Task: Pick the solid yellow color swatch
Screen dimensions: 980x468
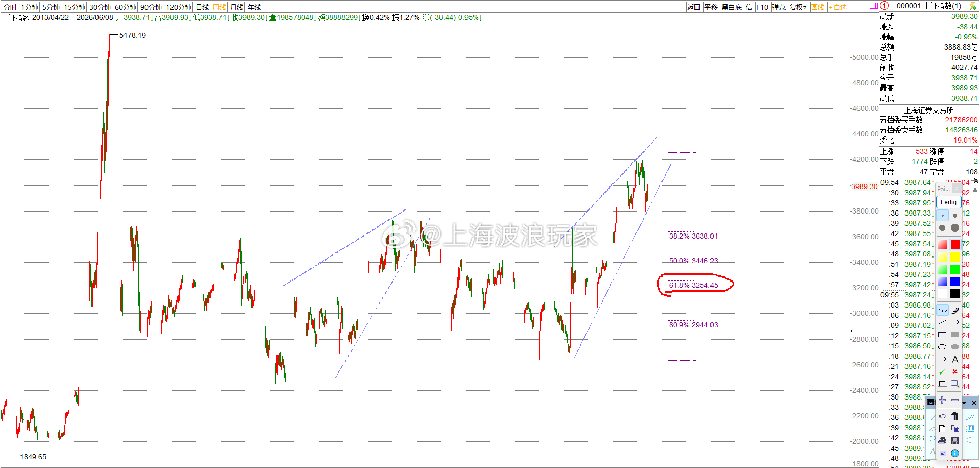Action: point(955,256)
